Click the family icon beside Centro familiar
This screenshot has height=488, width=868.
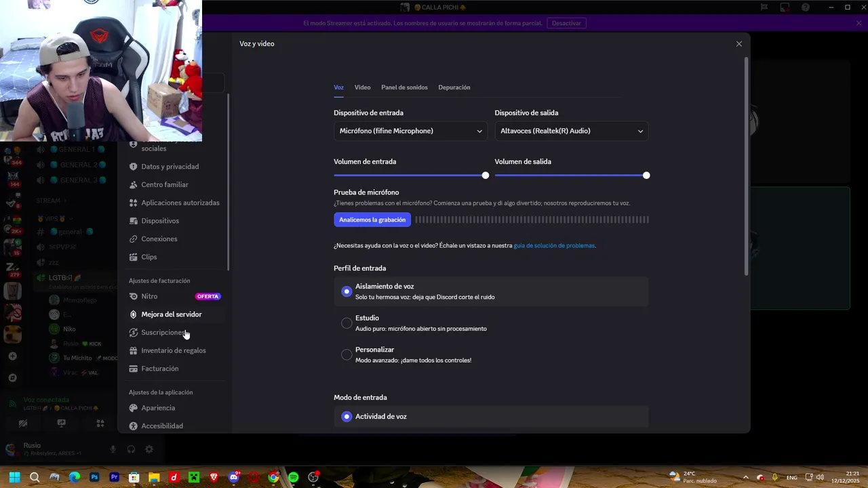[134, 185]
